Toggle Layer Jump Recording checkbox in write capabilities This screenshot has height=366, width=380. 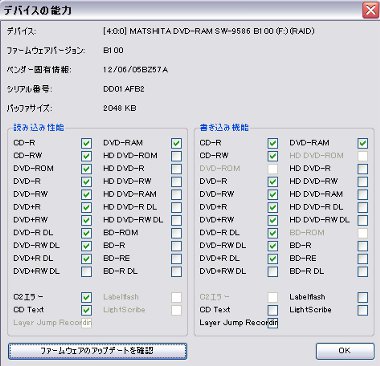[x=273, y=323]
